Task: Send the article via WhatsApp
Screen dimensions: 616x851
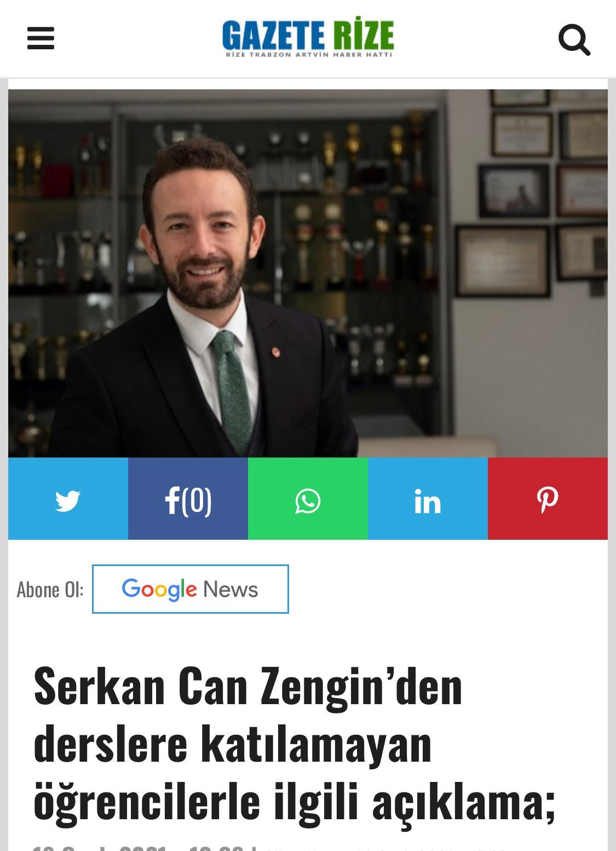Action: pyautogui.click(x=308, y=499)
